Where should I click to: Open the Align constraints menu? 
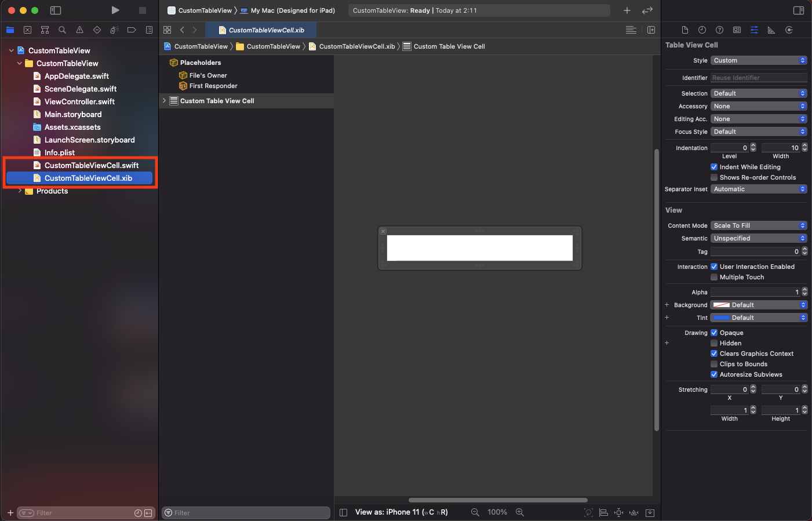[603, 512]
